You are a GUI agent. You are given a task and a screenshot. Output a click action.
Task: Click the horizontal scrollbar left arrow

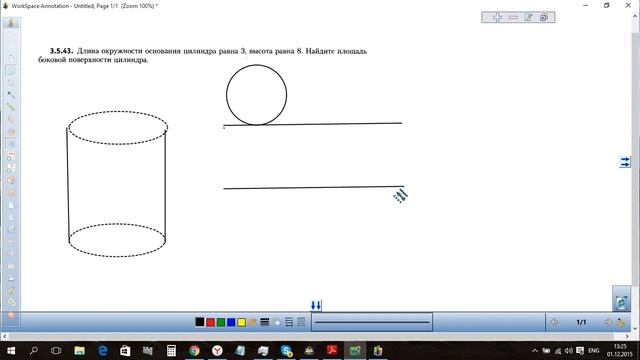pos(4,336)
